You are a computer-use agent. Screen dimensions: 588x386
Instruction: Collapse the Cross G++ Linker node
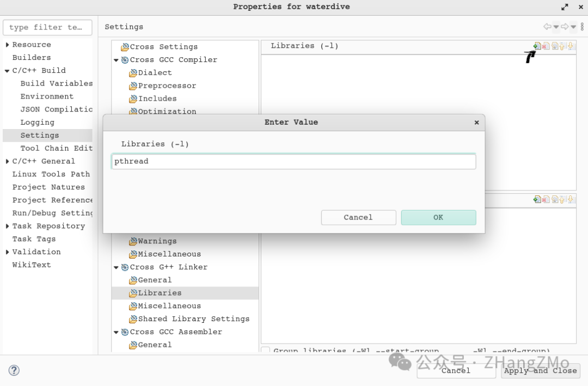[x=117, y=267]
